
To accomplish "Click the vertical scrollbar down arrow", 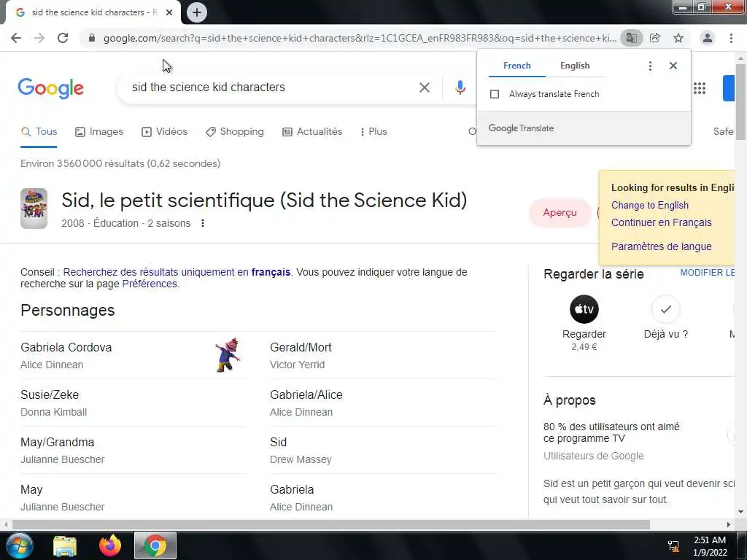I will (x=740, y=513).
